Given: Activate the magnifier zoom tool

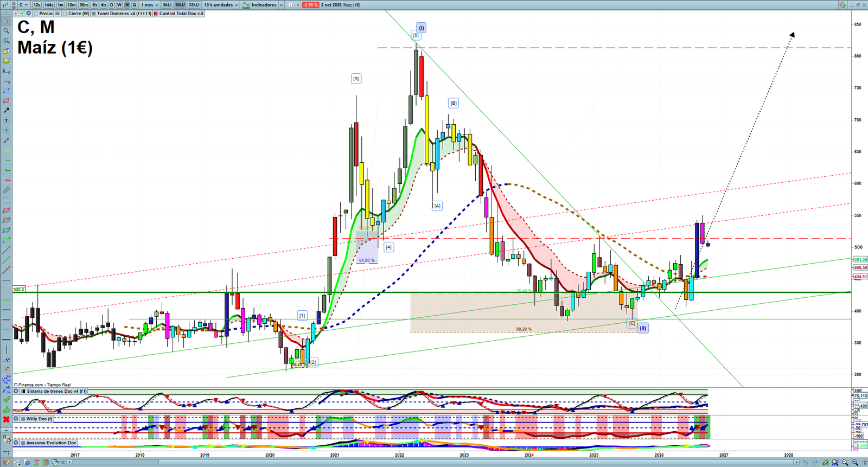Looking at the screenshot, I should click(x=7, y=30).
